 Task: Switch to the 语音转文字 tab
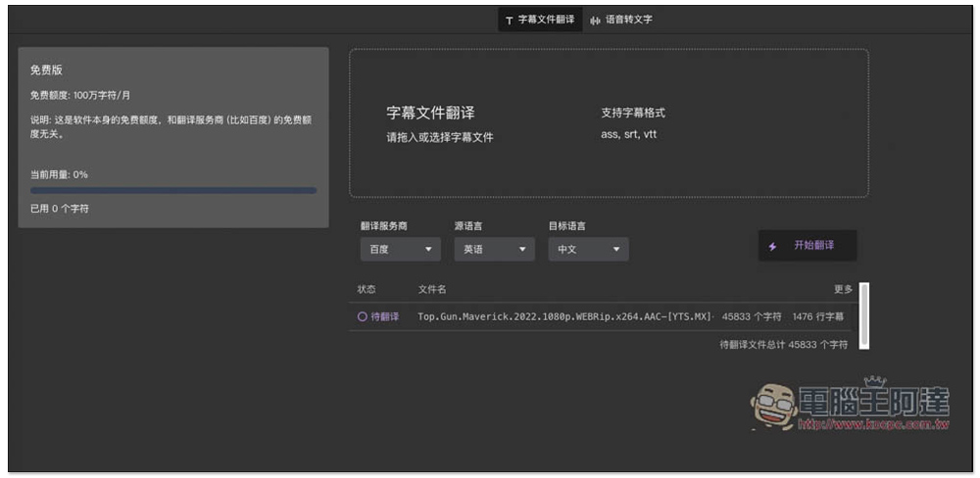coord(628,20)
